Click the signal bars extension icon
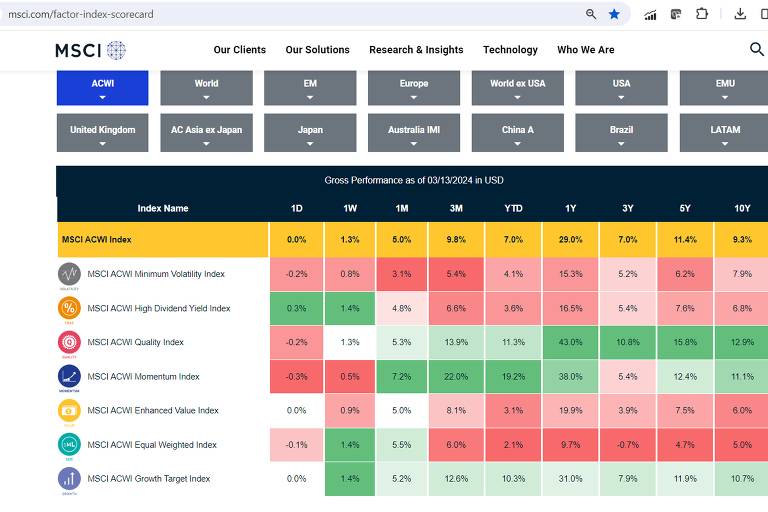Image resolution: width=768 pixels, height=512 pixels. click(650, 15)
